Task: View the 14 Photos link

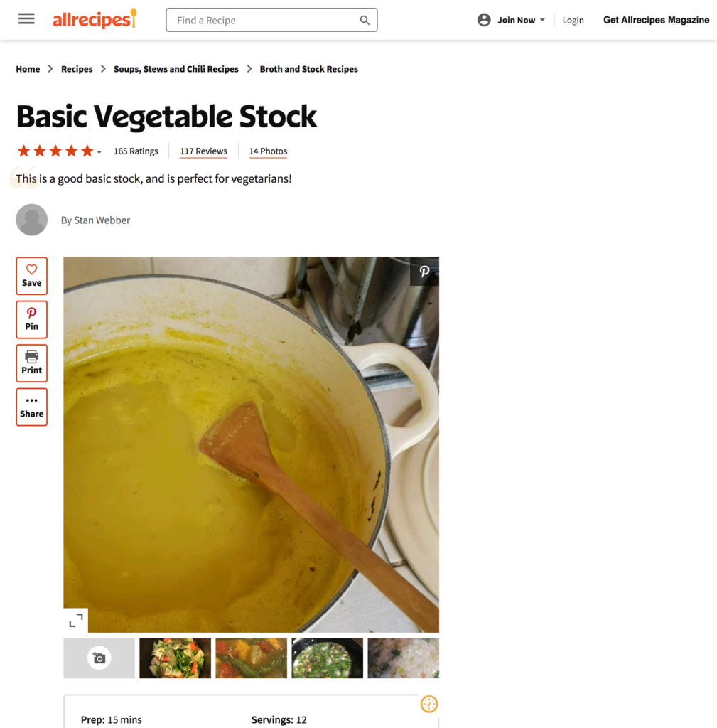Action: tap(268, 151)
